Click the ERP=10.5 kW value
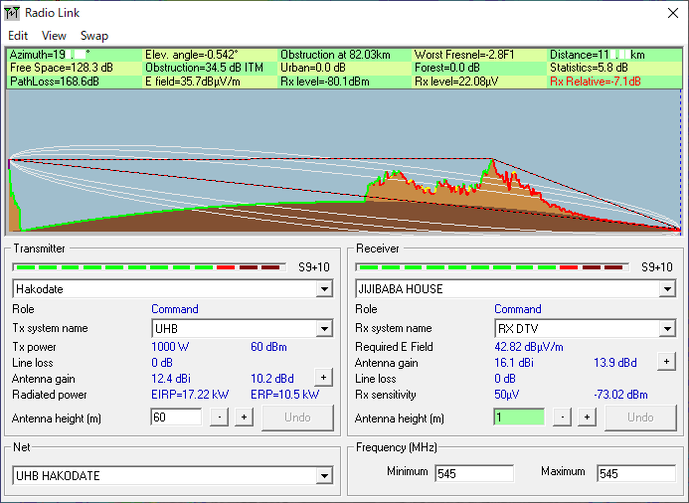The width and height of the screenshot is (689, 503). (x=285, y=394)
